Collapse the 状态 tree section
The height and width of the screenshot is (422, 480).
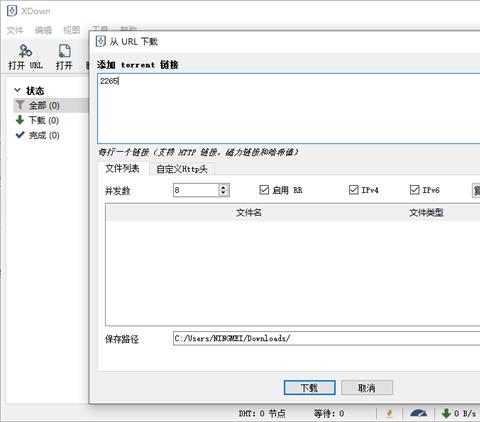click(17, 90)
